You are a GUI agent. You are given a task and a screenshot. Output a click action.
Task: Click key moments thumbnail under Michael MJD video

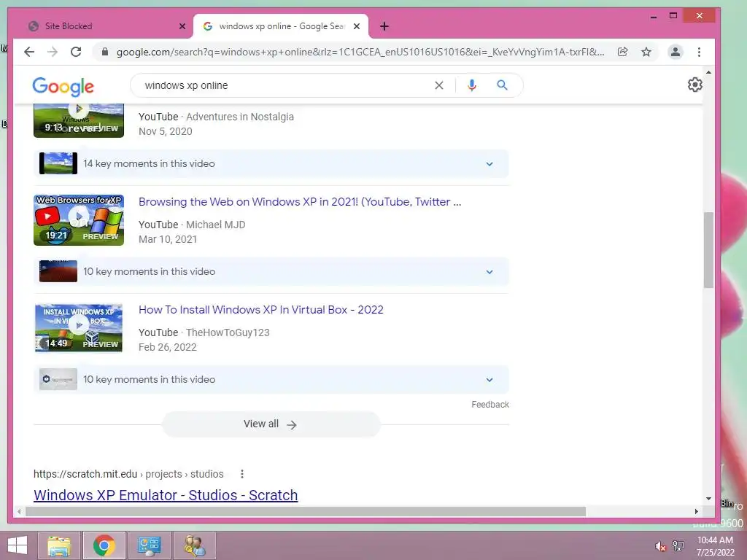(x=58, y=271)
